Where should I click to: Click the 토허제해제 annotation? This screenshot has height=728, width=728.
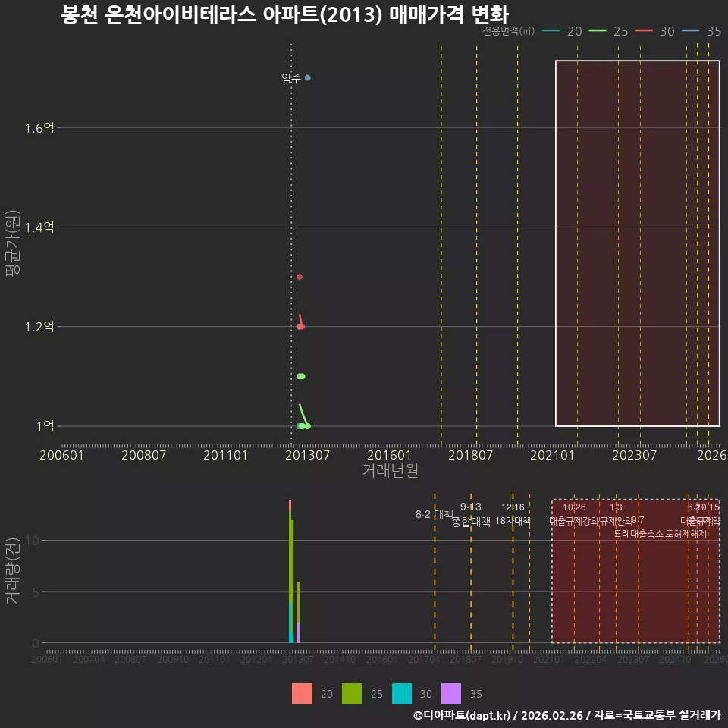(686, 534)
